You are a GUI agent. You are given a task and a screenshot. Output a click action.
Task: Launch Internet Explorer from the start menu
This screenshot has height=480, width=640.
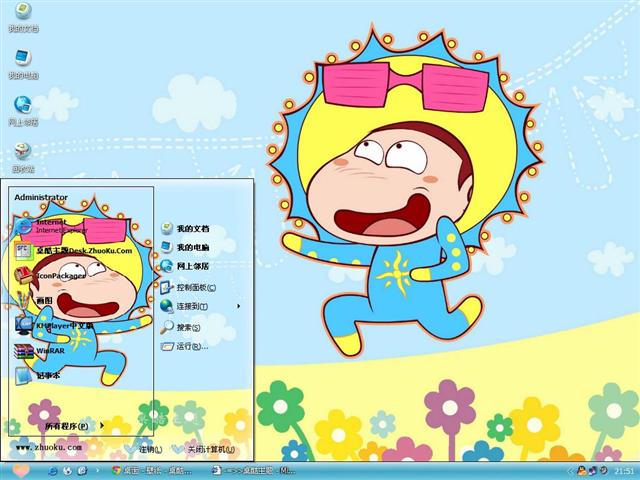51,226
